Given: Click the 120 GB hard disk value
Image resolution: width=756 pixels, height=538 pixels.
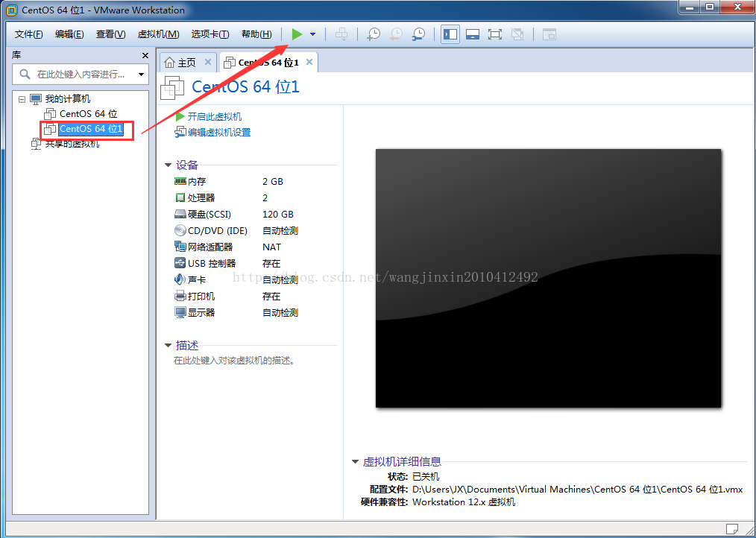Looking at the screenshot, I should (x=277, y=215).
